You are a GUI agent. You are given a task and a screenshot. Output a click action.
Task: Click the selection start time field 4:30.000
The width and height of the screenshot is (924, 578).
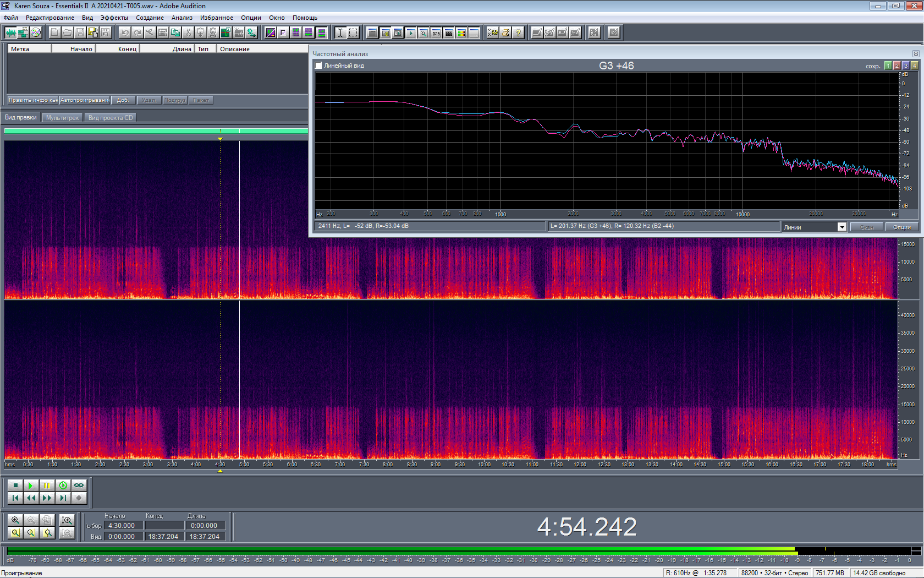[122, 526]
